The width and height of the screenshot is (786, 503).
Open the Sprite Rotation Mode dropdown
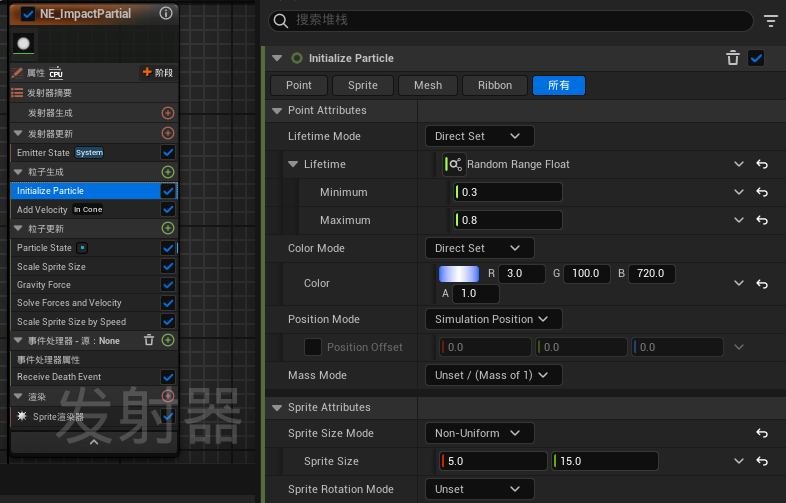click(x=480, y=489)
